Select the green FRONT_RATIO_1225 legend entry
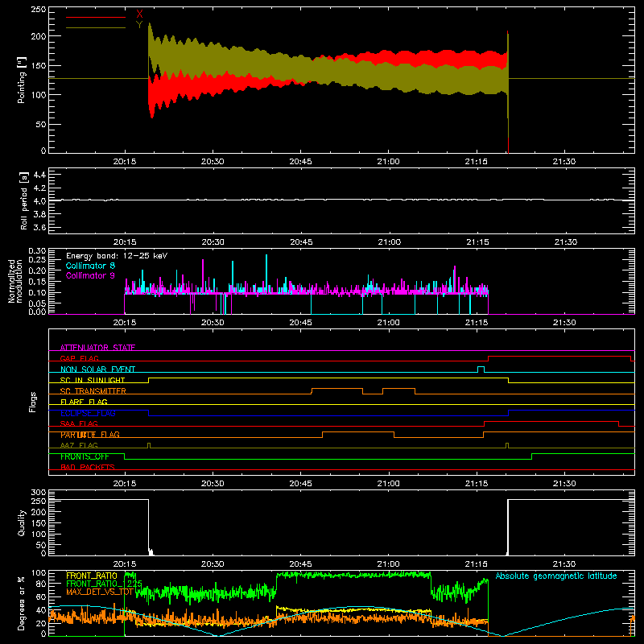This screenshot has width=644, height=644. pos(104,584)
